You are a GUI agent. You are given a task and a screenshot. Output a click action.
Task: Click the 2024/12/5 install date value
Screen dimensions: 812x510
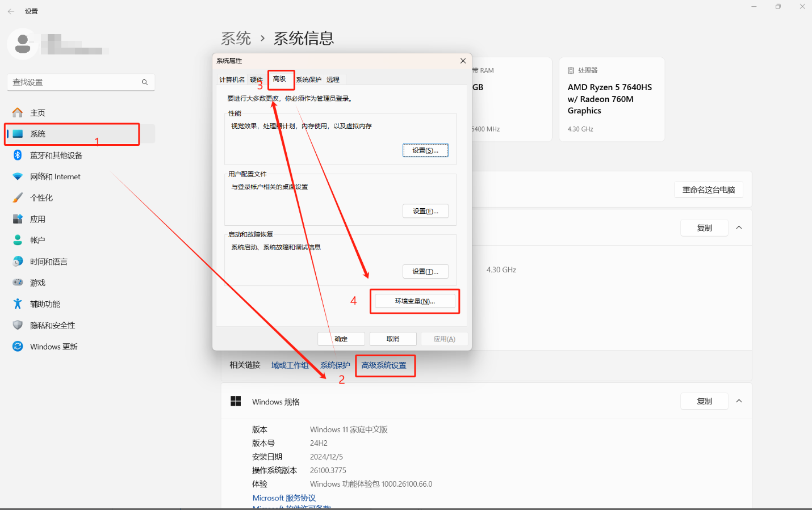tap(327, 457)
